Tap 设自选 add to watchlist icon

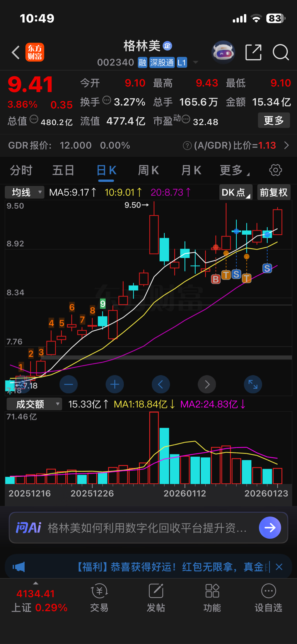[x=268, y=598]
